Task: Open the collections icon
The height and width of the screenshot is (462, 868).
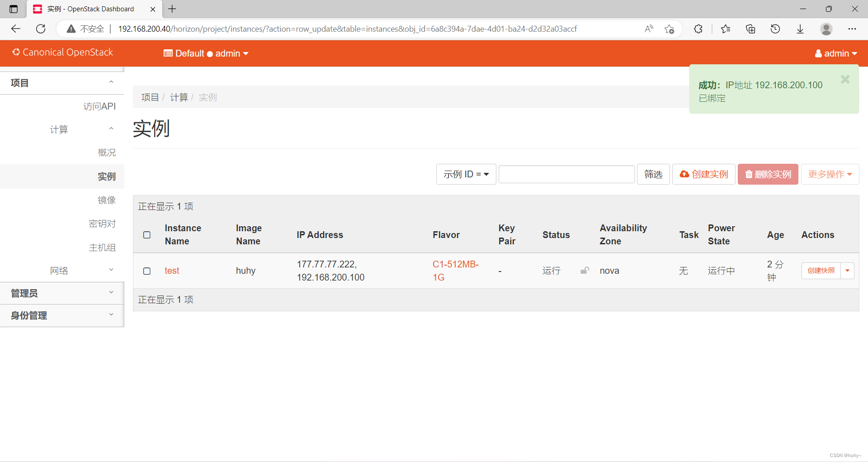Action: [x=750, y=29]
